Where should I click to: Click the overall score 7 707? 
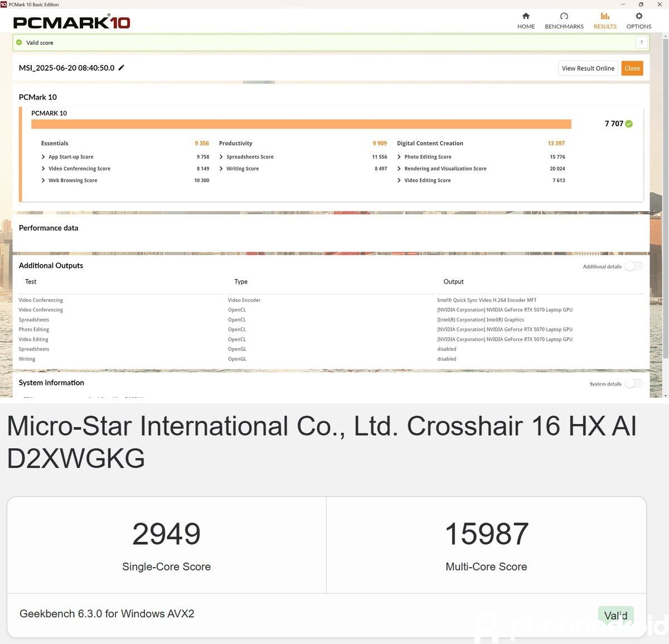click(614, 124)
